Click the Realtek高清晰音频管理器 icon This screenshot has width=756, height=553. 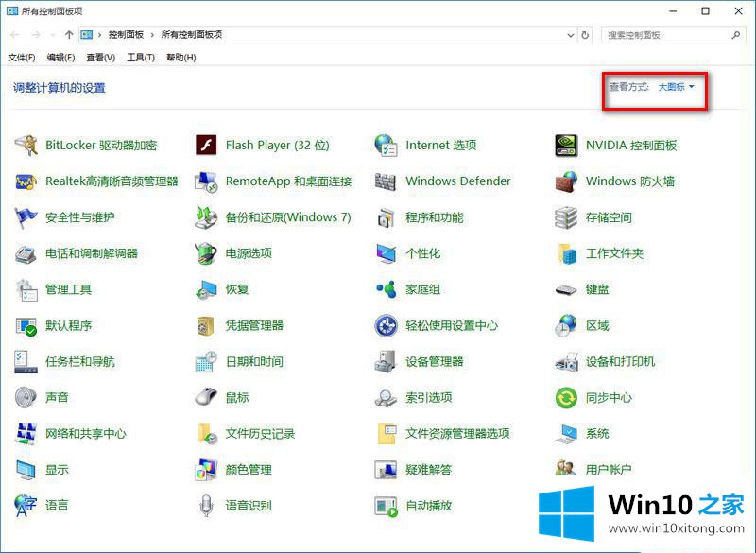26,181
